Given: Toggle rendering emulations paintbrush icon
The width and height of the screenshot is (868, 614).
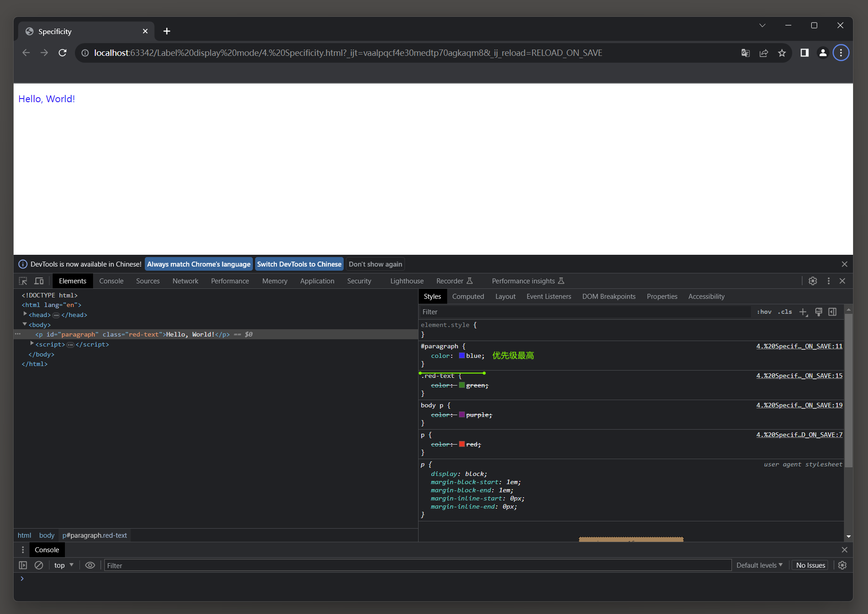Looking at the screenshot, I should (819, 312).
